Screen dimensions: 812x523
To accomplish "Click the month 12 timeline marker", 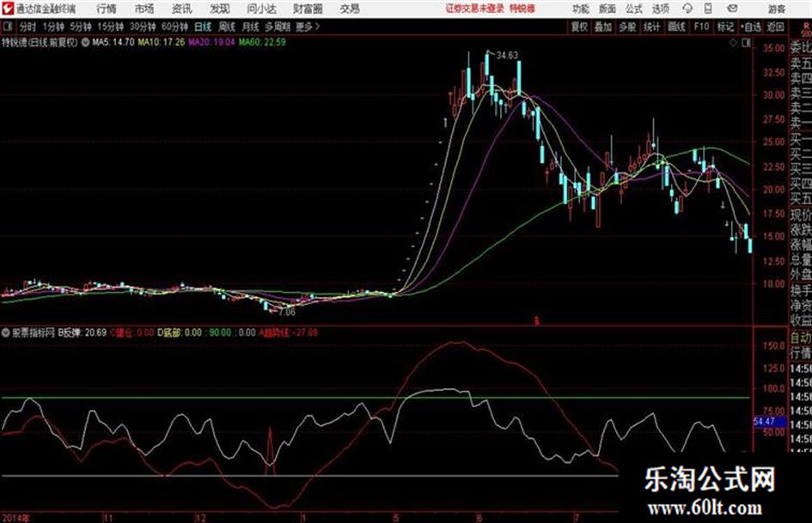I will click(x=200, y=518).
